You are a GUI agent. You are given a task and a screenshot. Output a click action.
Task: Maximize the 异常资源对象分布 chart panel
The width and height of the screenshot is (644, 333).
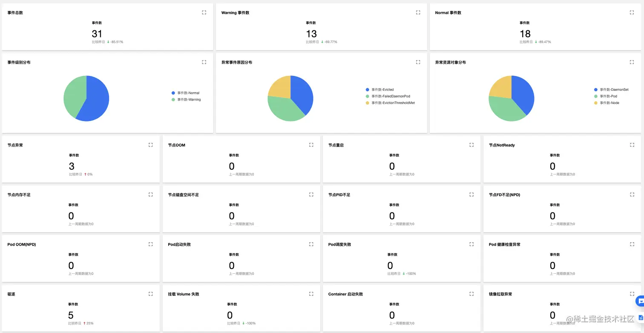click(632, 62)
